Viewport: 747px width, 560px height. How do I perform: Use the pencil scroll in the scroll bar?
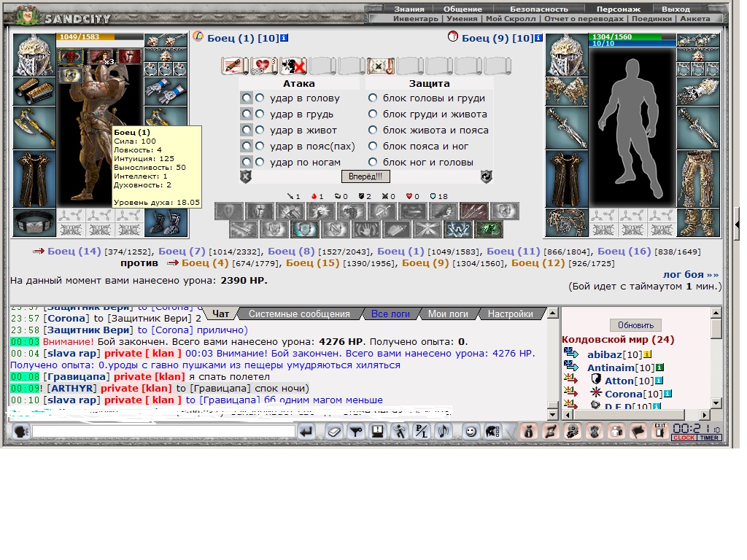[233, 66]
